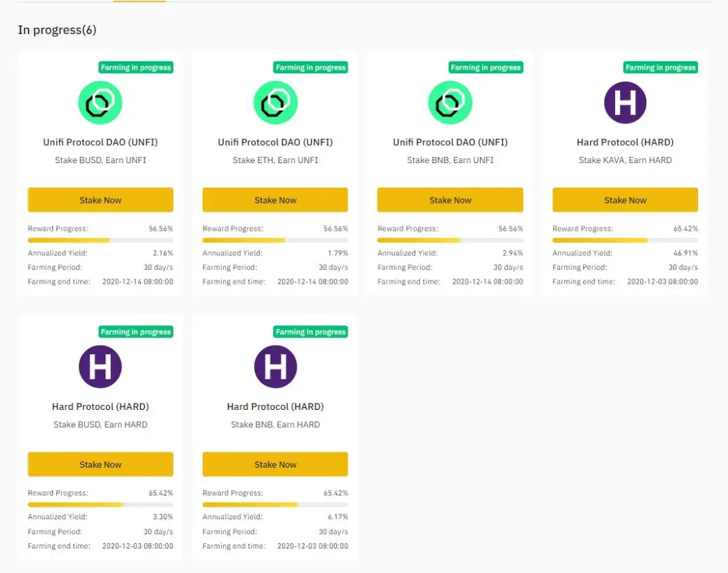Click reward progress bar on Stake BUSD UNFI card
This screenshot has height=573, width=728.
[x=100, y=240]
